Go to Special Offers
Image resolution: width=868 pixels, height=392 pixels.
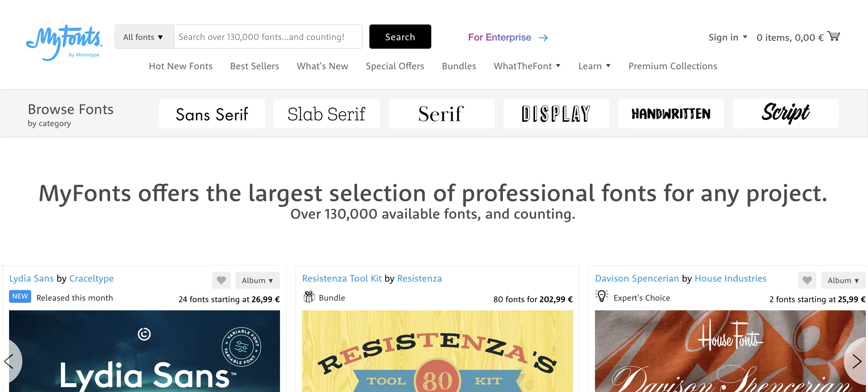pos(394,66)
